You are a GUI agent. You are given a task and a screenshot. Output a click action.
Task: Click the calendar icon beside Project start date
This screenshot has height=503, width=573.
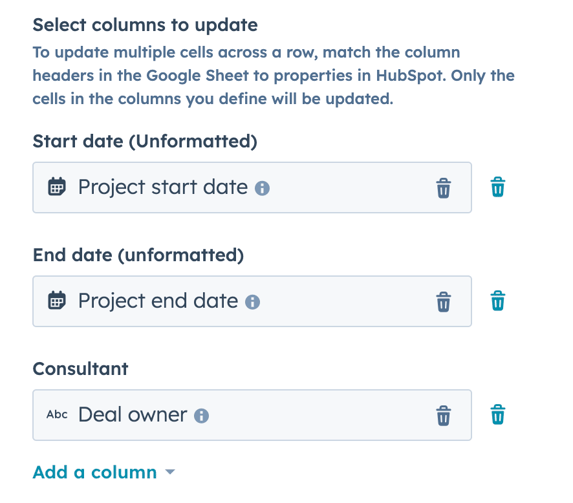coord(57,187)
